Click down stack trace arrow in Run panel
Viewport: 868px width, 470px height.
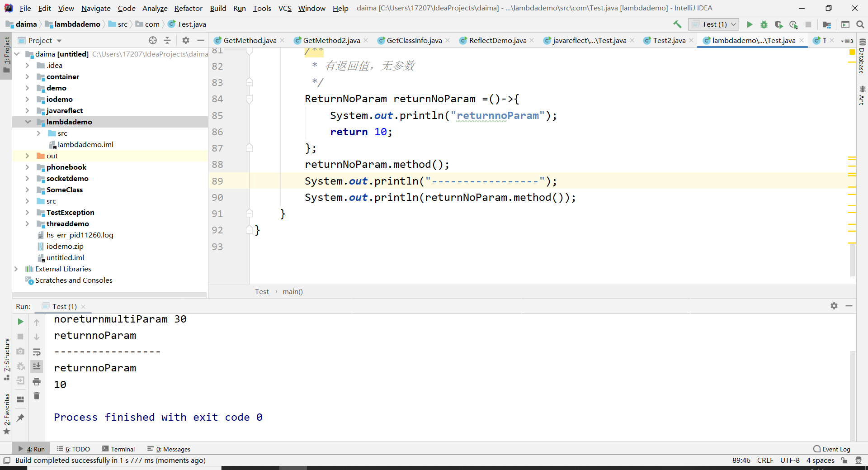tap(37, 337)
